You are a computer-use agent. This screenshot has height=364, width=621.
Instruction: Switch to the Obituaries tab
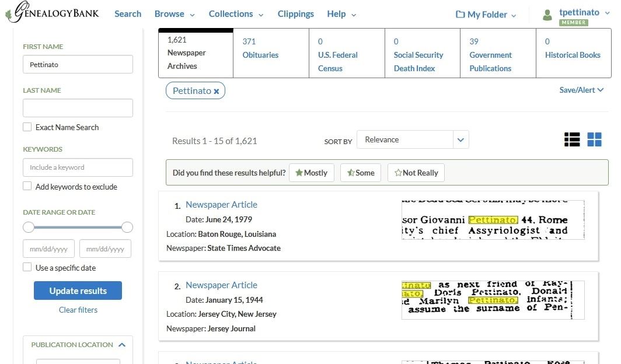271,53
